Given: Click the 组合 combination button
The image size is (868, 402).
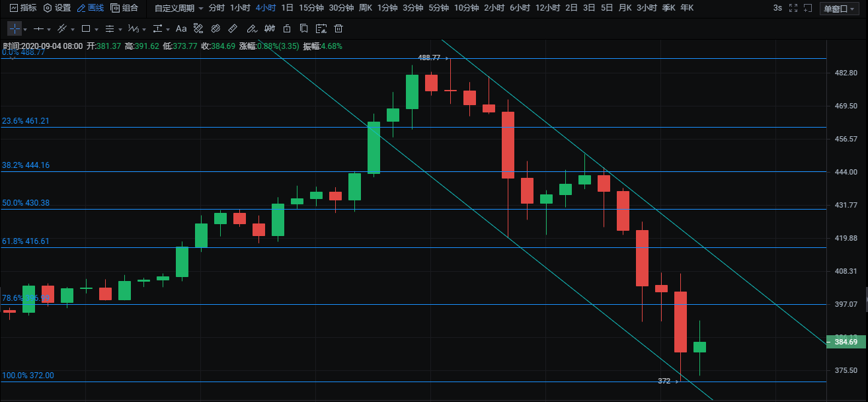Looking at the screenshot, I should (125, 8).
